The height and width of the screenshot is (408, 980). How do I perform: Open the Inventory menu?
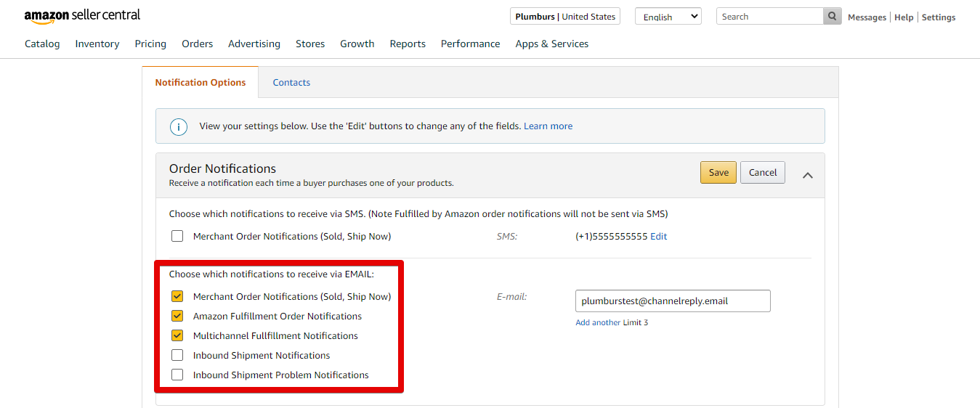[x=97, y=44]
